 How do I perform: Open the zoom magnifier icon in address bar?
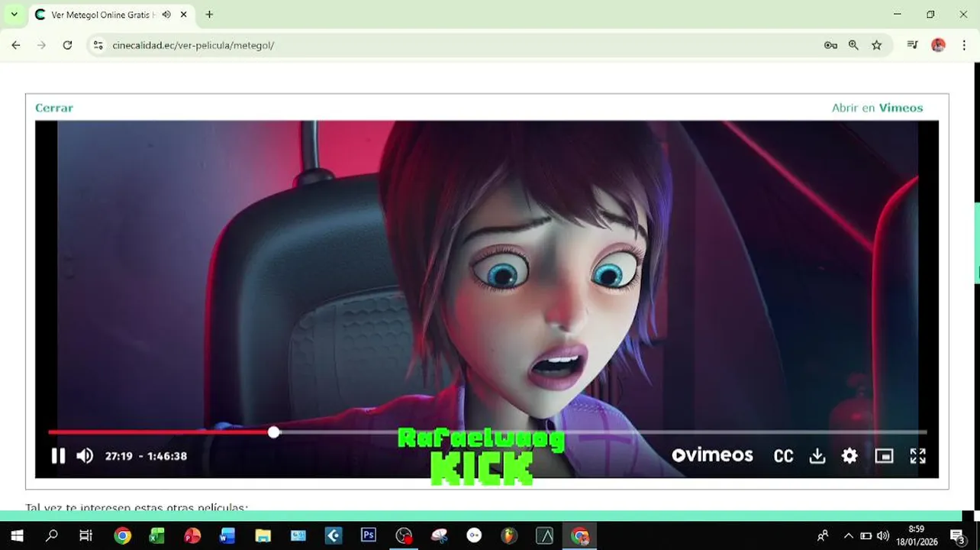pyautogui.click(x=853, y=45)
